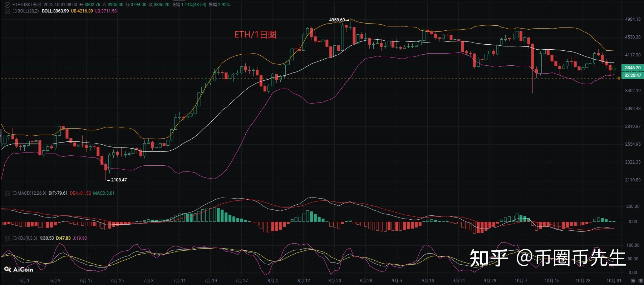Click the orange price alert dot marker
Screen dimensions: 644x285
619,78
